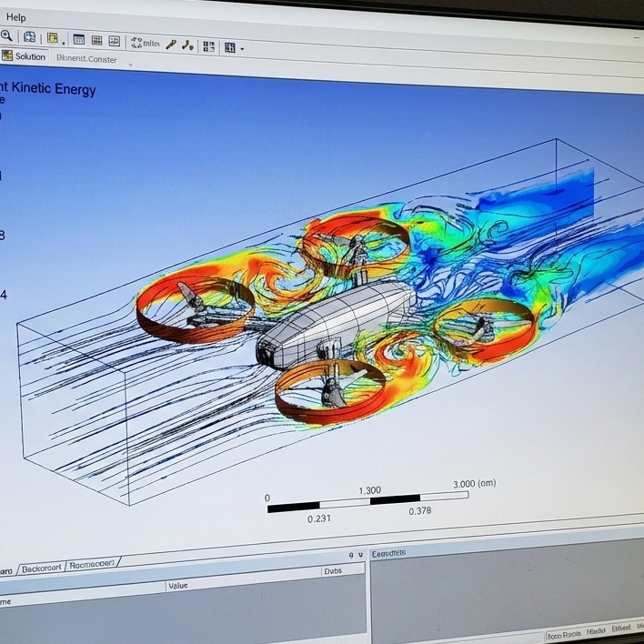Click the globe view icon in toolbar
The image size is (644, 644).
point(29,37)
